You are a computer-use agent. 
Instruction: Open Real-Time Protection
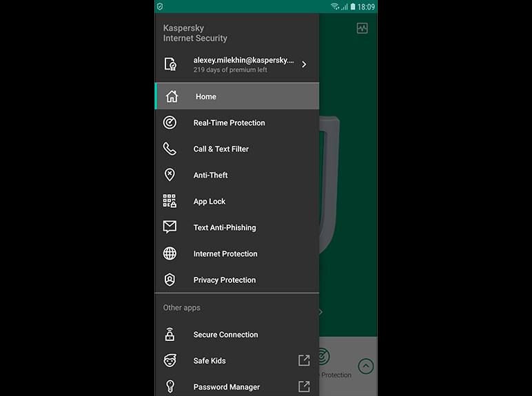pyautogui.click(x=237, y=123)
